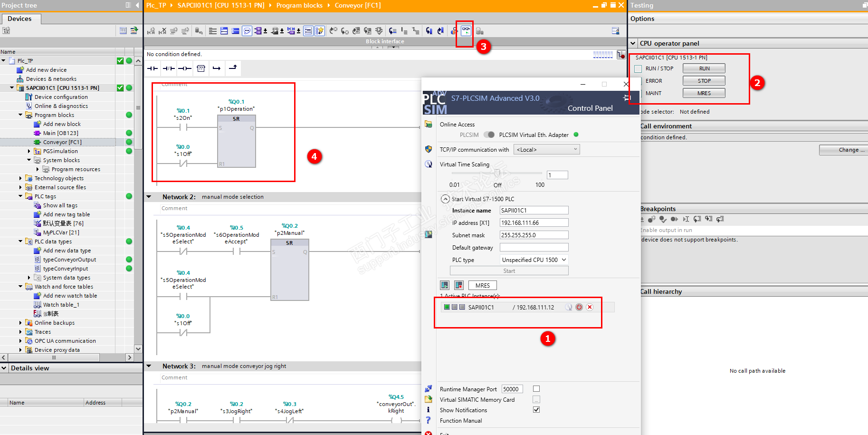Collapse the Project tree with the arrow icon
The height and width of the screenshot is (435, 868).
[x=137, y=5]
